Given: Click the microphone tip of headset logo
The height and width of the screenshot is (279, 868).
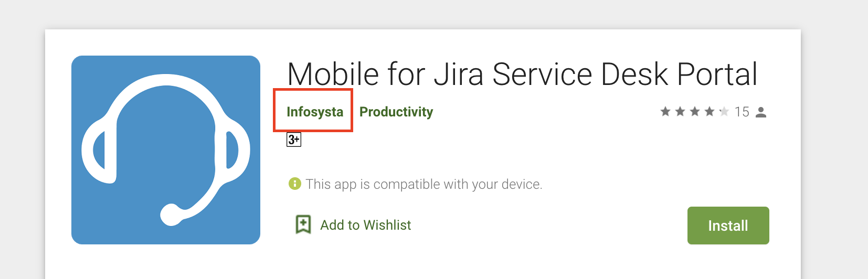Looking at the screenshot, I should (170, 214).
